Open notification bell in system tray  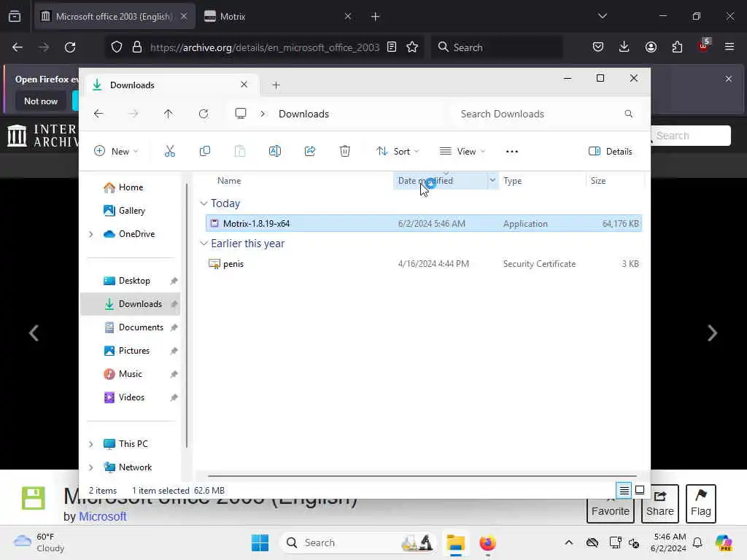697,542
